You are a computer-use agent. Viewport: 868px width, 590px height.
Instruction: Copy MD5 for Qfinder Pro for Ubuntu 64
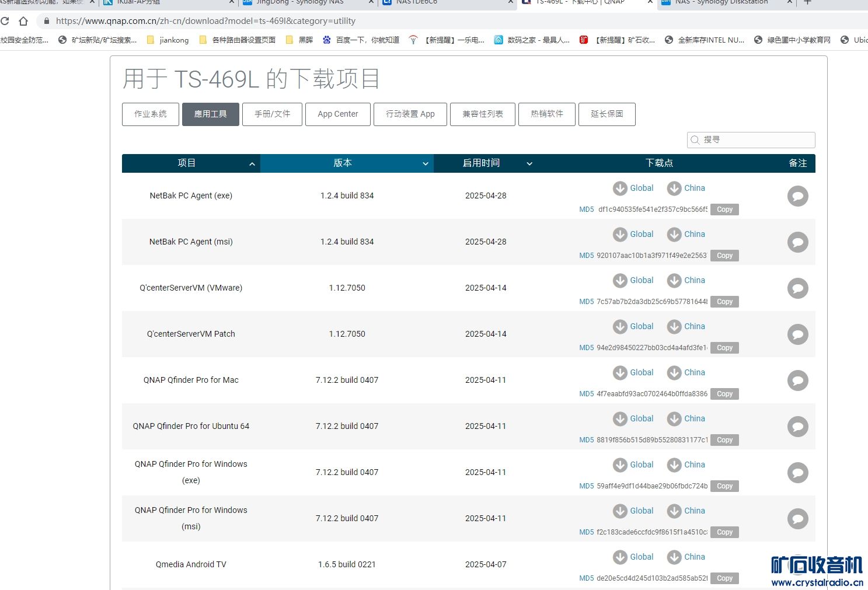coord(724,440)
